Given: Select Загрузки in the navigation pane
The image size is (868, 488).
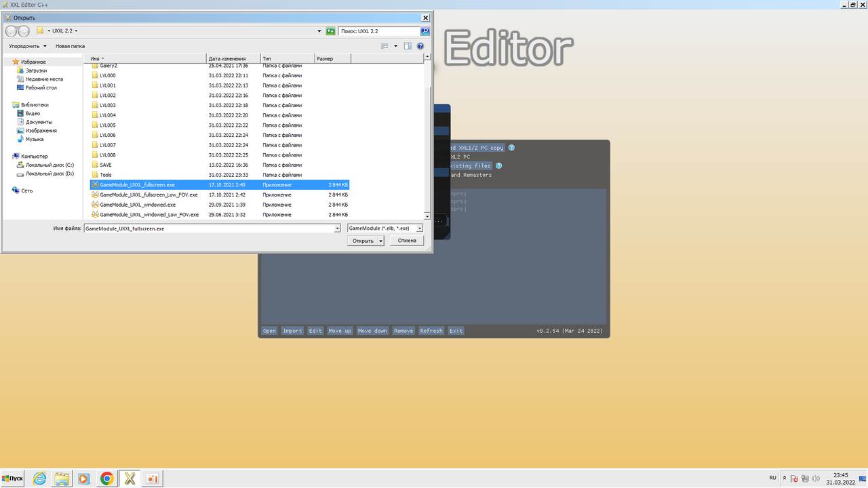Looking at the screenshot, I should tap(36, 70).
